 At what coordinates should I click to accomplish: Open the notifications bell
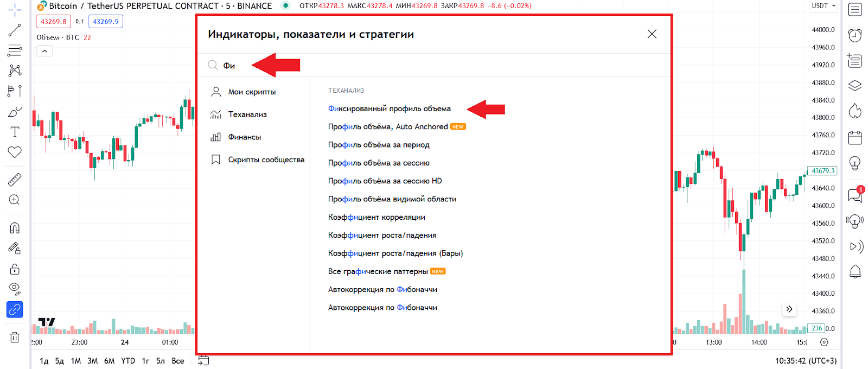855,272
